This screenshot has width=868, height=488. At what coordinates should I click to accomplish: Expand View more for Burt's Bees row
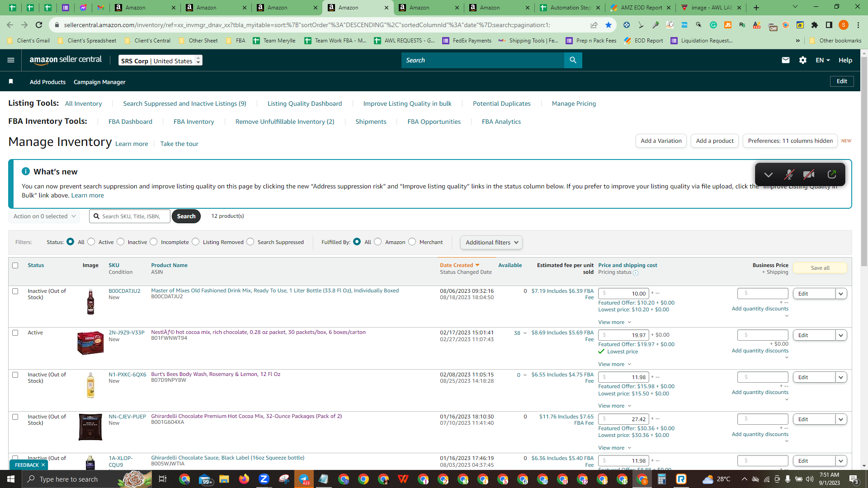(x=615, y=406)
